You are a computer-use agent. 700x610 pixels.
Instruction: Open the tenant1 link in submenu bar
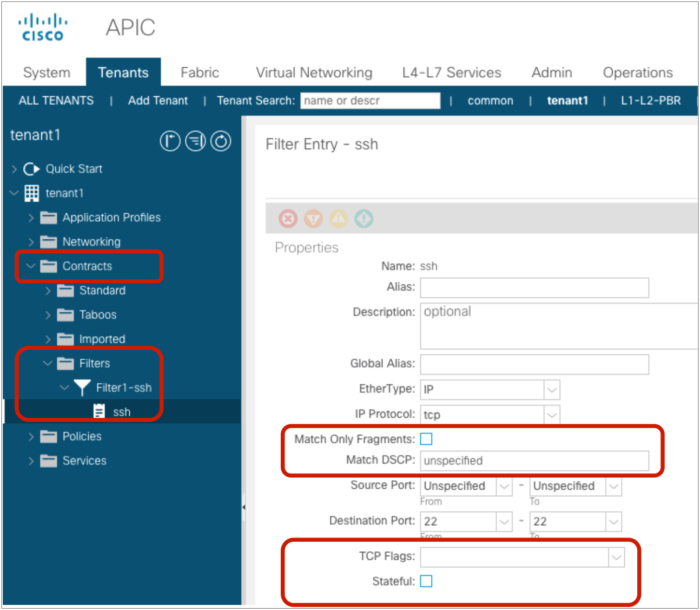point(568,100)
